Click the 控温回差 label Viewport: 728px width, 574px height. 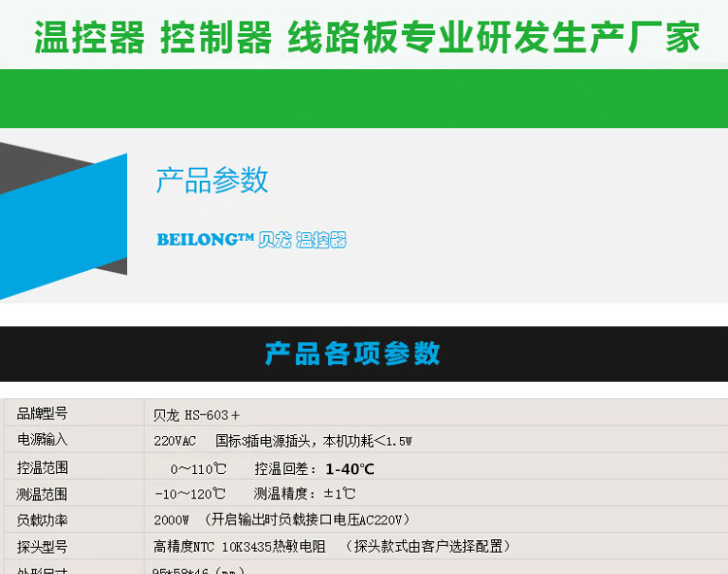tap(285, 469)
